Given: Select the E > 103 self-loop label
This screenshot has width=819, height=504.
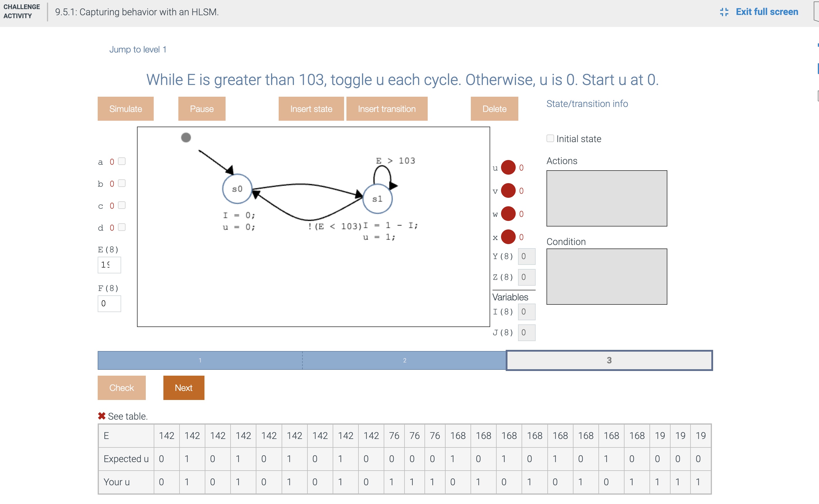Looking at the screenshot, I should coord(395,161).
